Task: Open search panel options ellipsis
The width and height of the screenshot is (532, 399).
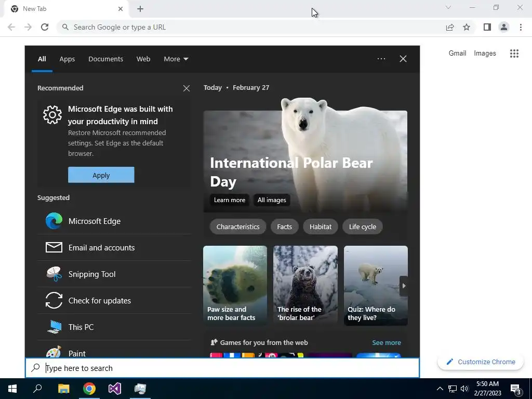Action: pyautogui.click(x=381, y=59)
